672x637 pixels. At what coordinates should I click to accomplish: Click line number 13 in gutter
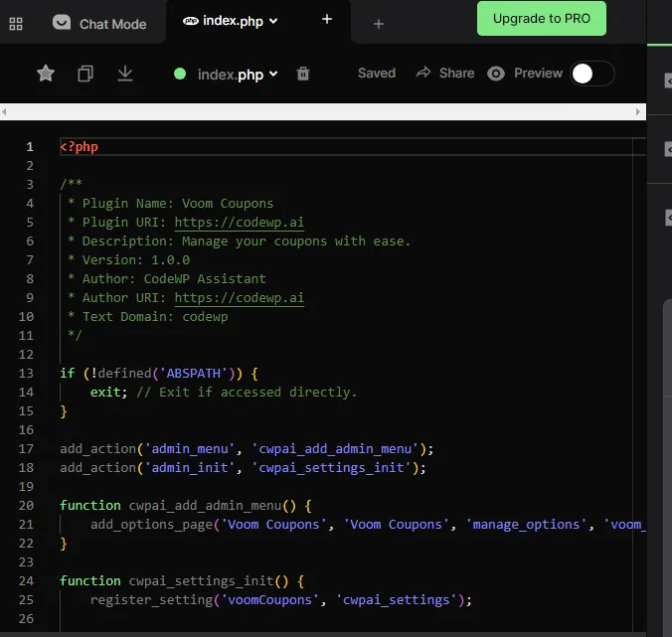click(x=26, y=373)
